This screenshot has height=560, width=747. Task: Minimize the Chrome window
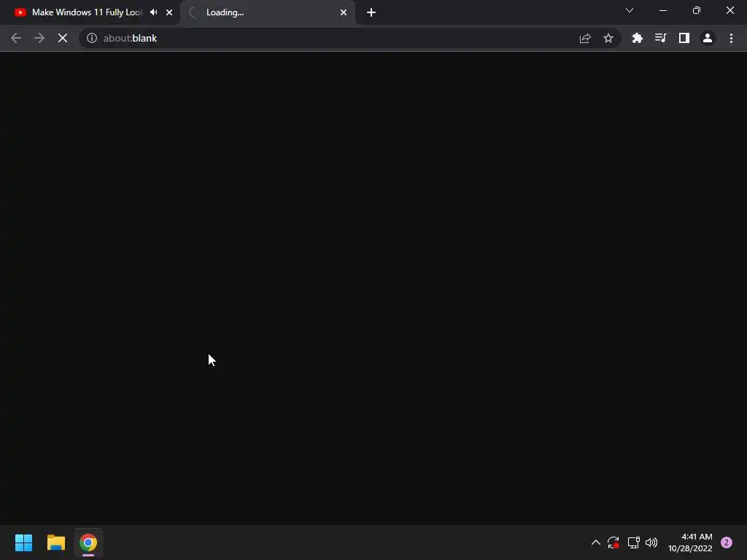662,10
